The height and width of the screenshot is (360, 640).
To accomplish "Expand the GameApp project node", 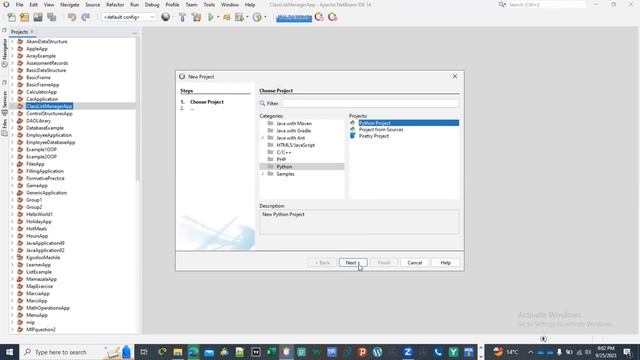I will pyautogui.click(x=12, y=185).
